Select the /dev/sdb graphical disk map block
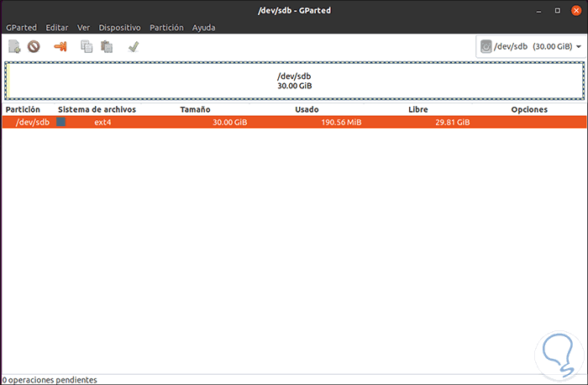The width and height of the screenshot is (588, 385). coord(294,81)
